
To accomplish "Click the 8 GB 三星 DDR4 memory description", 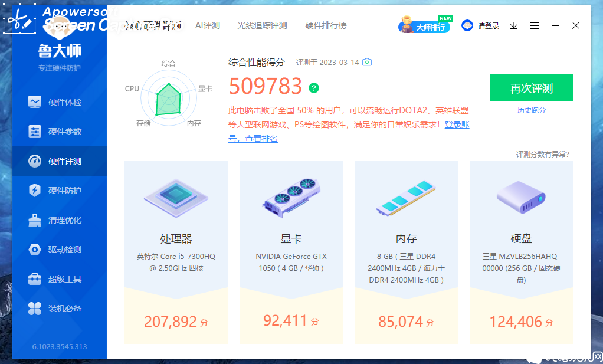I will click(x=406, y=268).
